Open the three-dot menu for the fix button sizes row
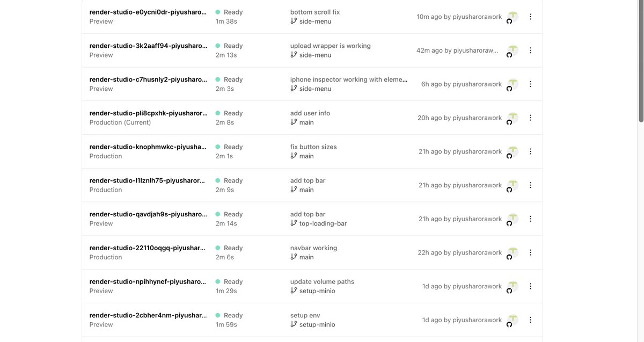The height and width of the screenshot is (342, 644). tap(530, 151)
